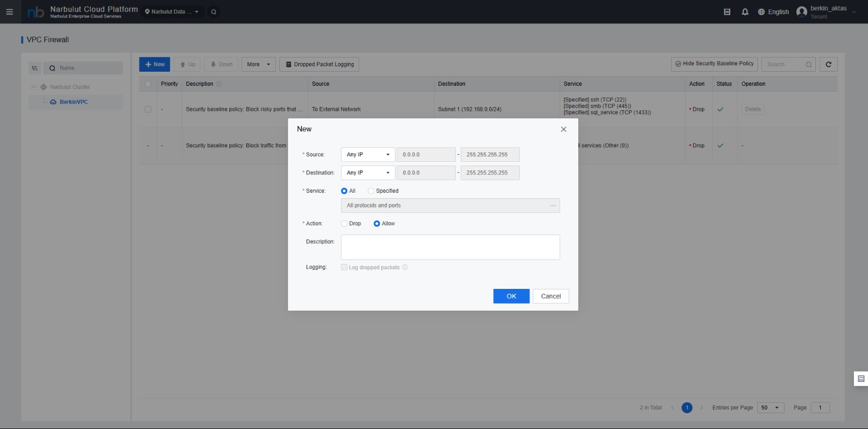The image size is (868, 429).
Task: Open the Destination type Any IP dropdown
Action: (368, 173)
